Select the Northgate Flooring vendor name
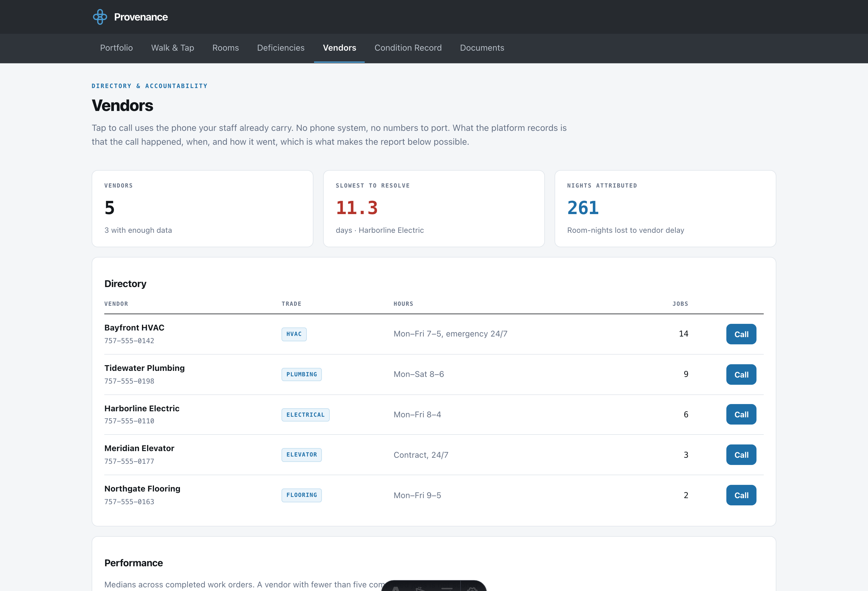Viewport: 868px width, 591px height. 142,489
